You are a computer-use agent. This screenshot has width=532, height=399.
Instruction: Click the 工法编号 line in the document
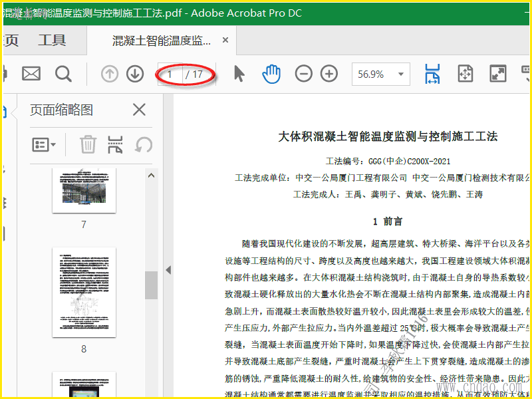click(x=388, y=161)
